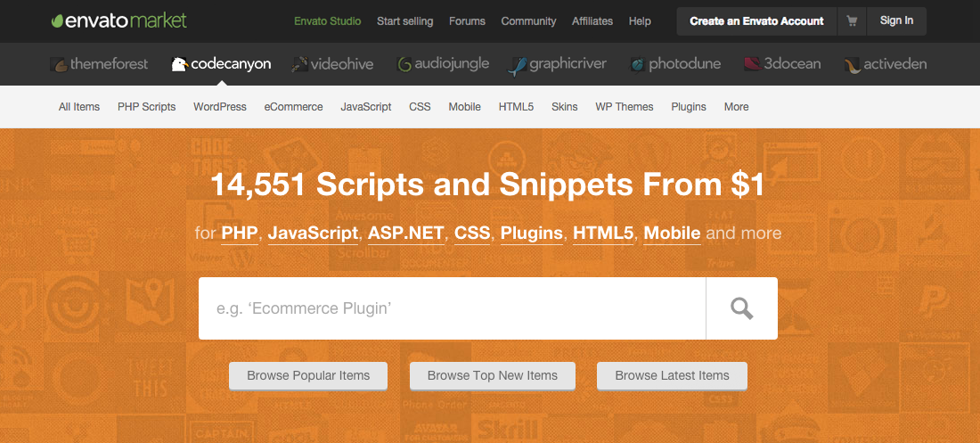980x443 pixels.
Task: Open the WP Themes category
Action: click(x=624, y=107)
